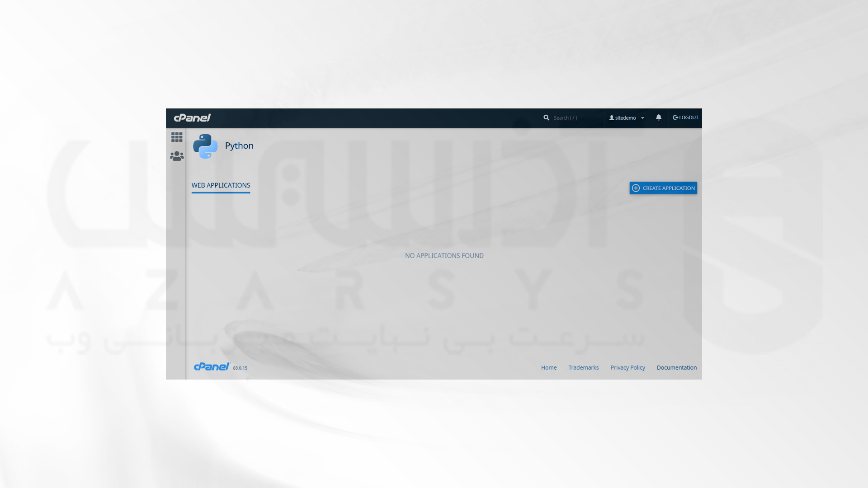Click the notifications bell icon
The height and width of the screenshot is (488, 868).
(658, 117)
